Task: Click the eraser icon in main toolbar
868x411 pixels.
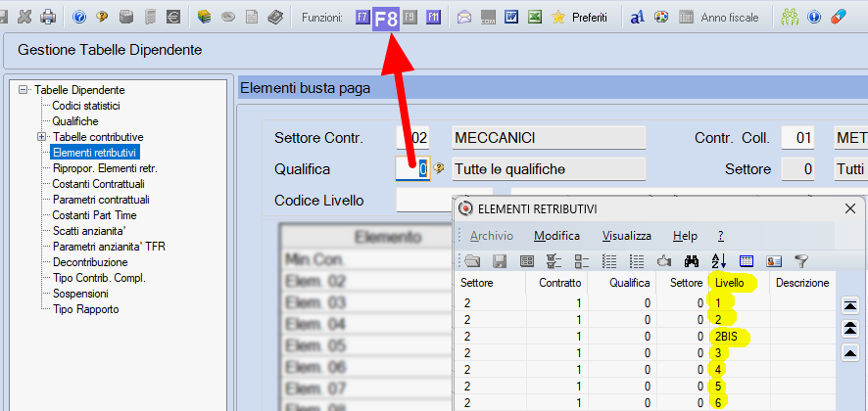Action: [838, 18]
